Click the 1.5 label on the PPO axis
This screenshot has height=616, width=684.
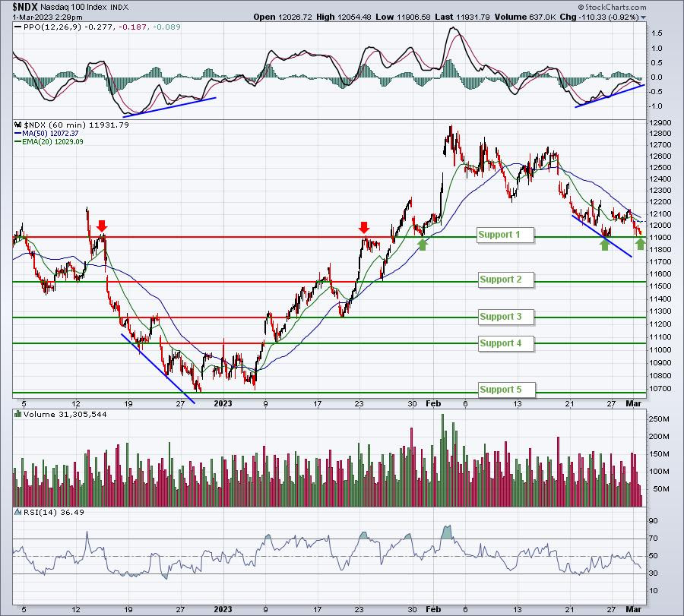pyautogui.click(x=657, y=33)
